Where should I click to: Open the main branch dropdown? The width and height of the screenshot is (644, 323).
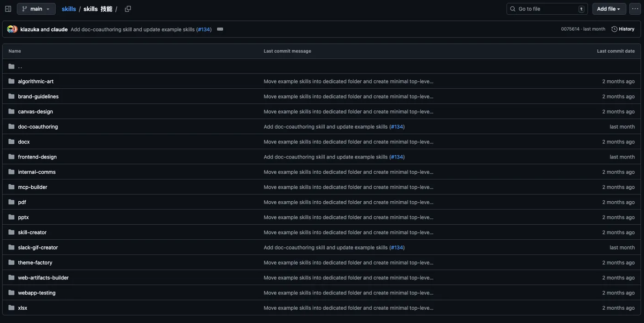click(x=36, y=9)
